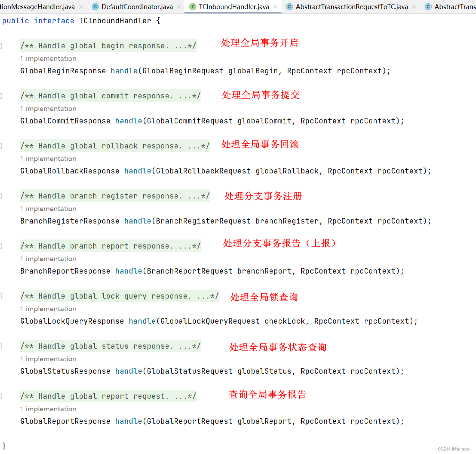The width and height of the screenshot is (476, 454).
Task: Expand the 'Handle global begin response' doc comment
Action: click(108, 46)
